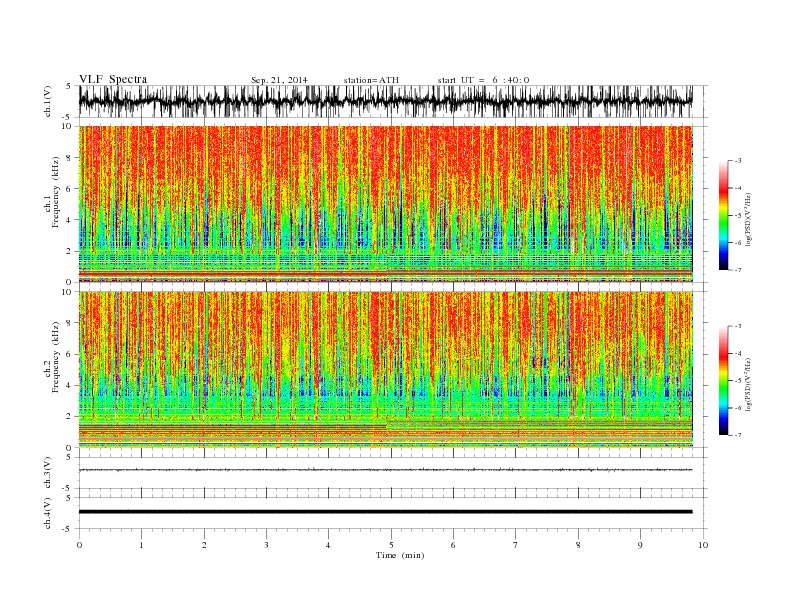Click inside the ch.1 spectrogram panel
792x612 pixels.
coord(385,204)
